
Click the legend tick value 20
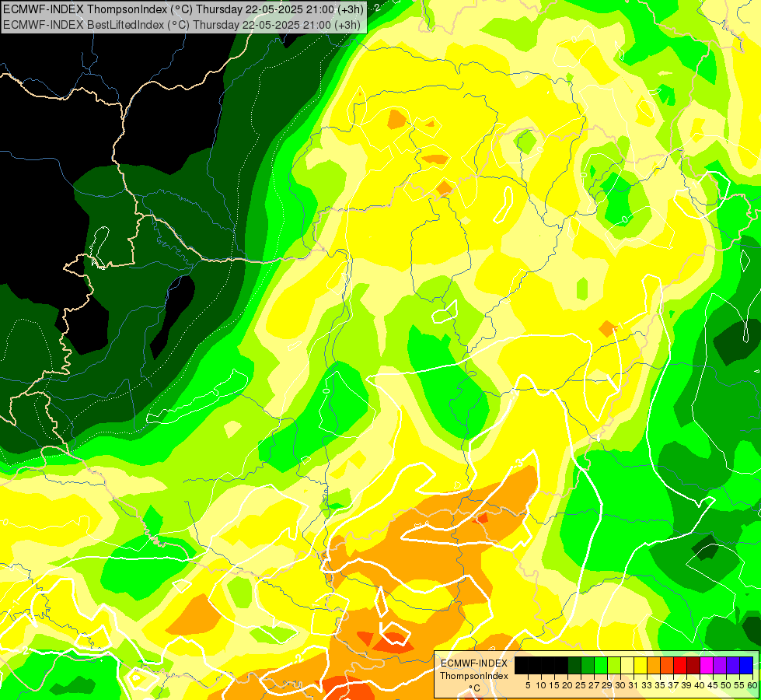point(567,685)
